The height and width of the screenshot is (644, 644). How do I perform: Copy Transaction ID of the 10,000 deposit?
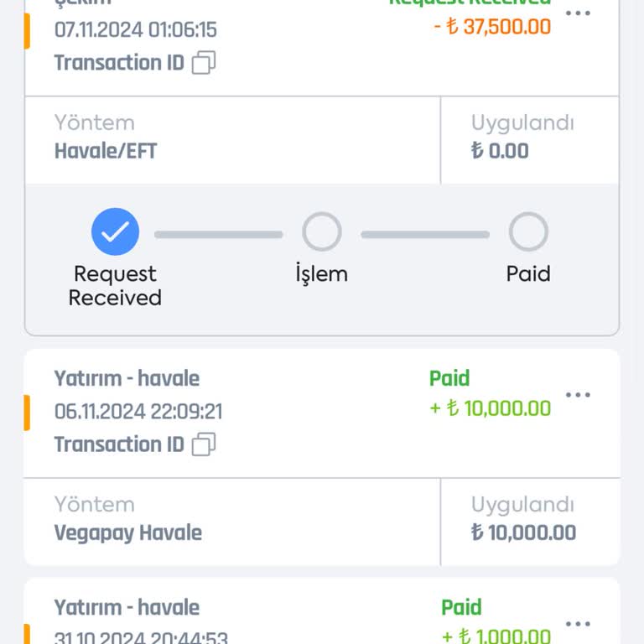(204, 444)
